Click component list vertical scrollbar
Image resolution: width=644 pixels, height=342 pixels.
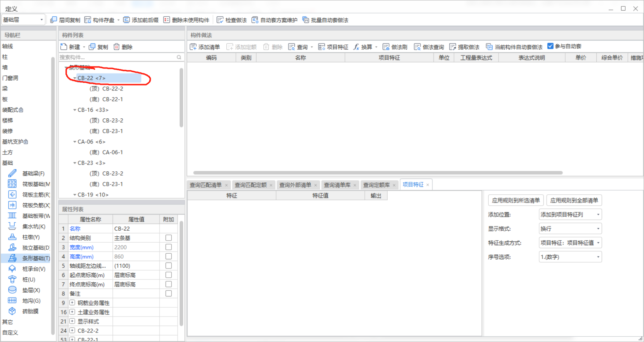pyautogui.click(x=181, y=98)
